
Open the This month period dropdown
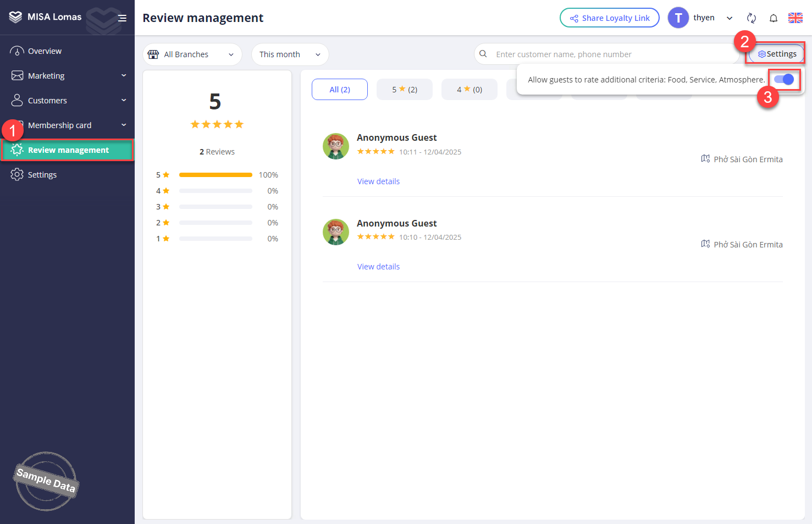[290, 54]
